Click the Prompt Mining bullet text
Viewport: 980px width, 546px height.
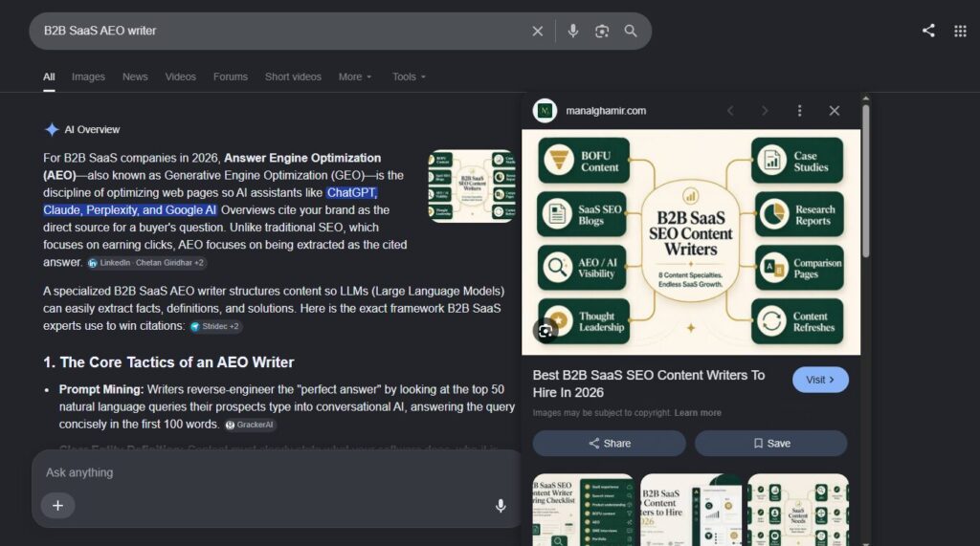point(287,406)
